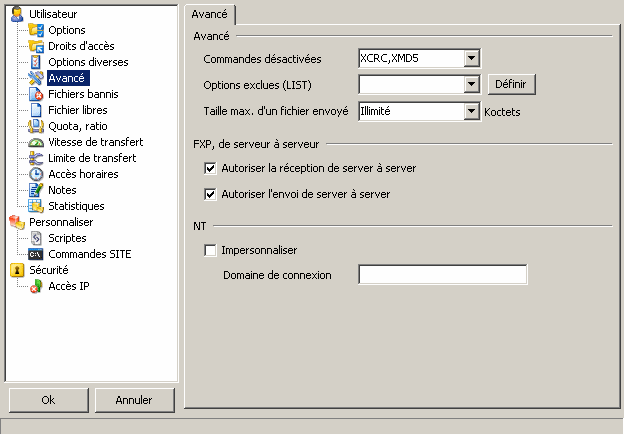Open the Accès horaires clock icon
Image resolution: width=624 pixels, height=435 pixels.
[x=36, y=174]
